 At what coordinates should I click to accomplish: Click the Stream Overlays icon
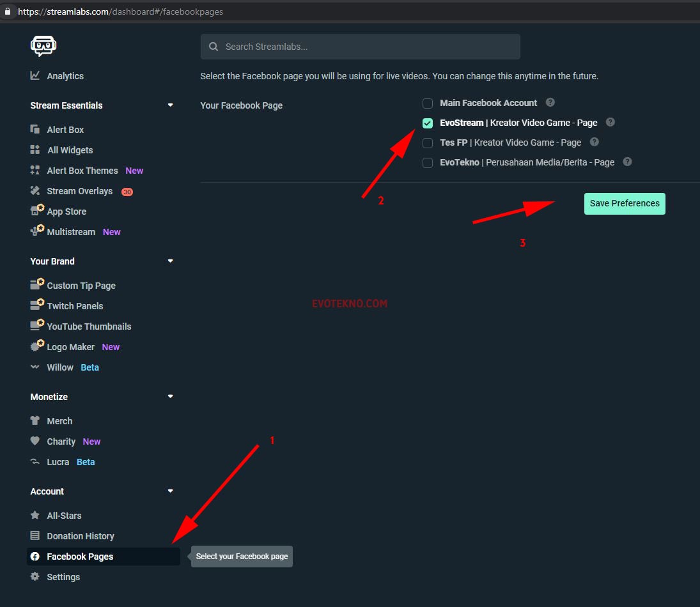(35, 190)
